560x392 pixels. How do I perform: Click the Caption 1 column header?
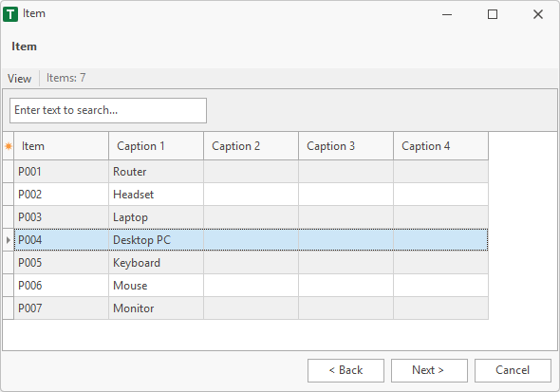pos(156,146)
